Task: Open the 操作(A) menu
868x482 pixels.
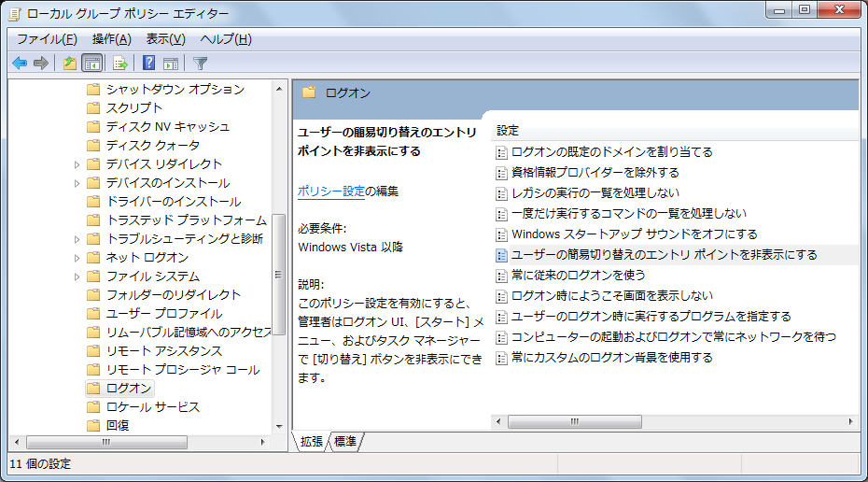Action: point(112,39)
